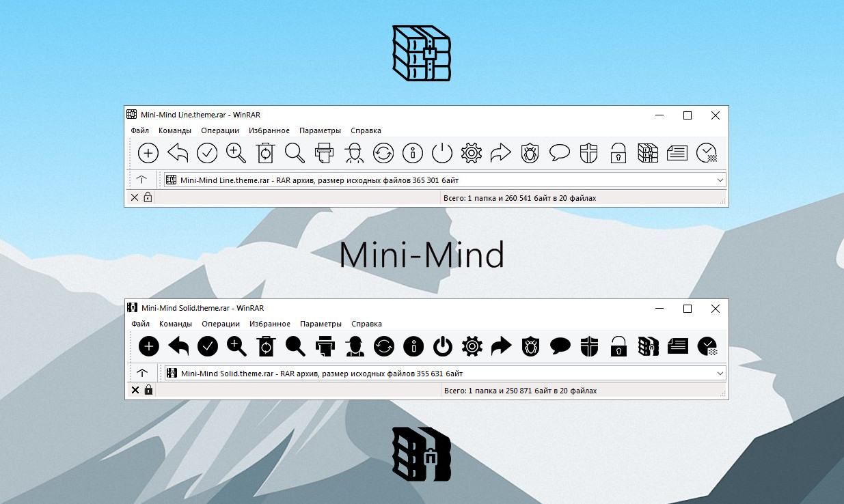The image size is (844, 504).
Task: Click the shield Protect icon in Solid toolbar
Action: (588, 346)
